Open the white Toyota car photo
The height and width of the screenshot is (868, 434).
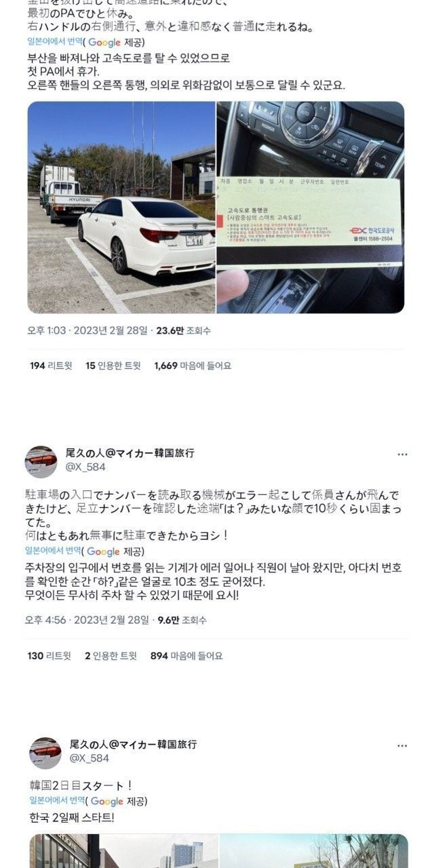coord(121,208)
